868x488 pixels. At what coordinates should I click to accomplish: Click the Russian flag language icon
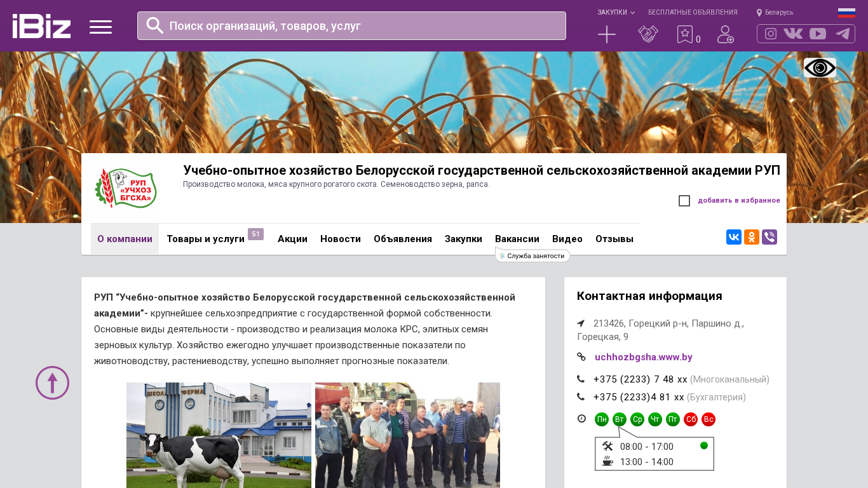[x=846, y=13]
